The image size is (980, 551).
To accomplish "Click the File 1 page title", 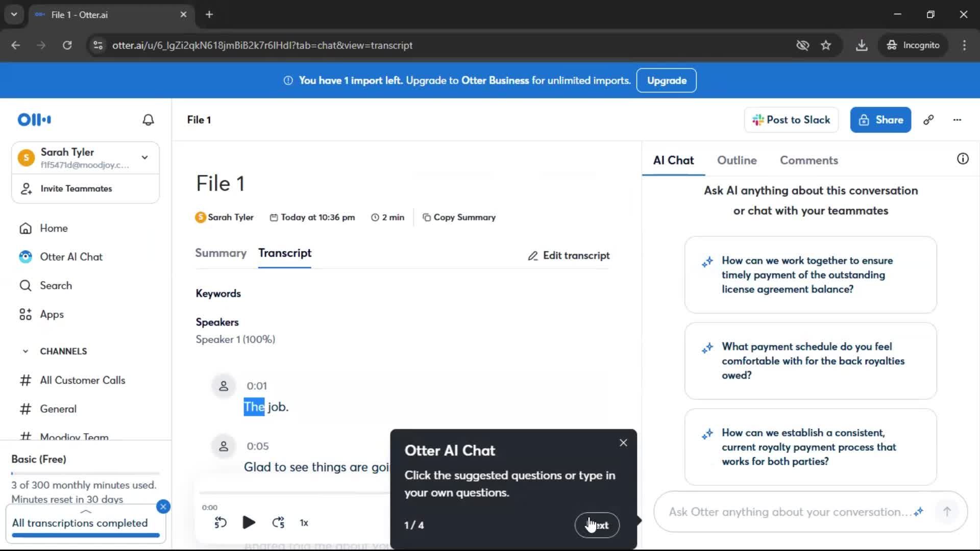I will point(220,184).
